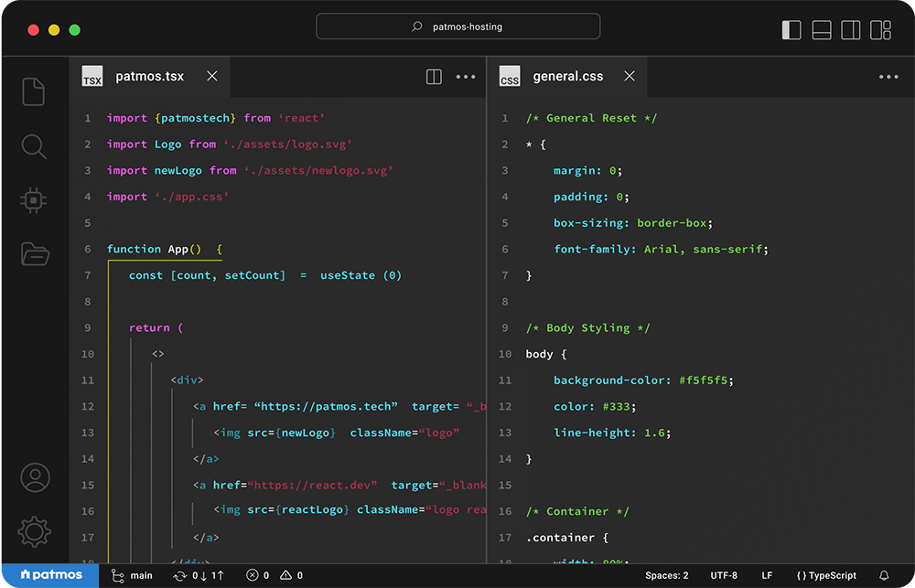Image resolution: width=915 pixels, height=588 pixels.
Task: Click the macOS yellow minimize button
Action: coord(54,30)
